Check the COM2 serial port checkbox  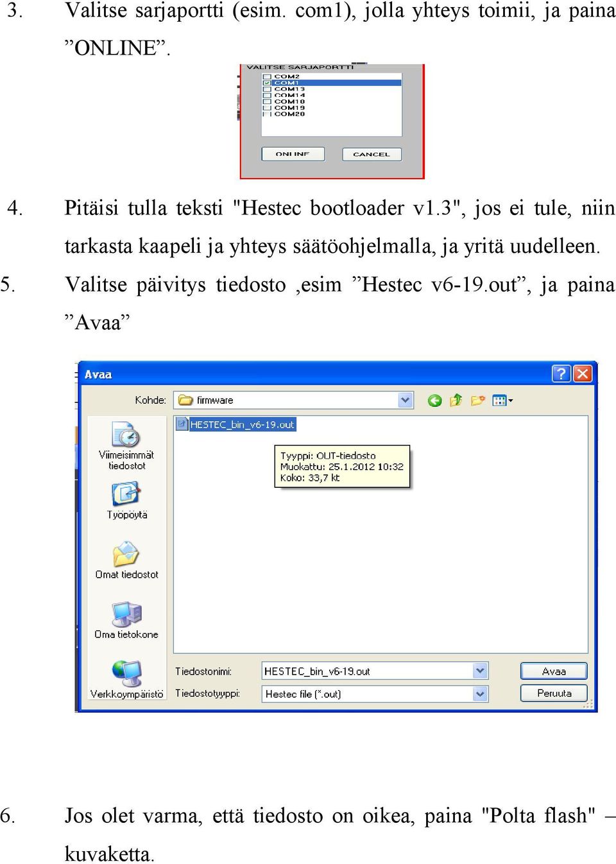coord(266,76)
